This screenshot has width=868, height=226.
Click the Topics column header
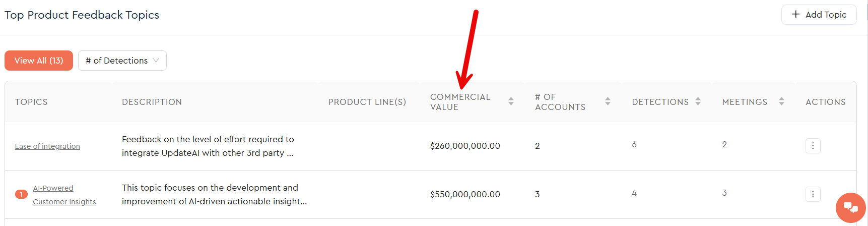[x=31, y=102]
